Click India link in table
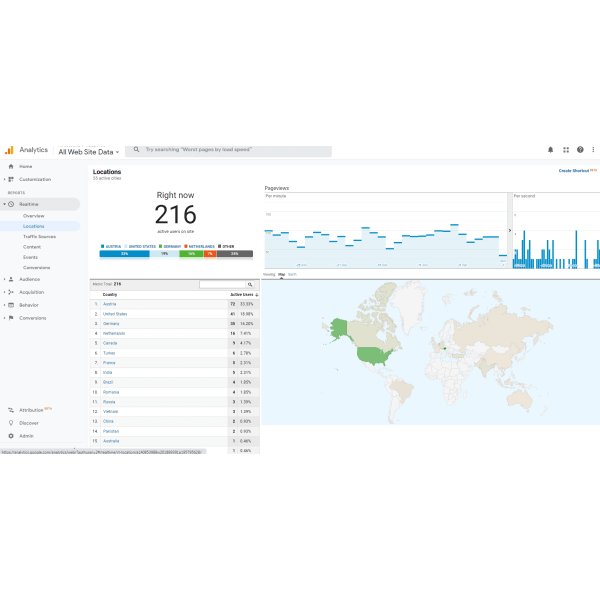Image resolution: width=600 pixels, height=600 pixels. coord(108,372)
